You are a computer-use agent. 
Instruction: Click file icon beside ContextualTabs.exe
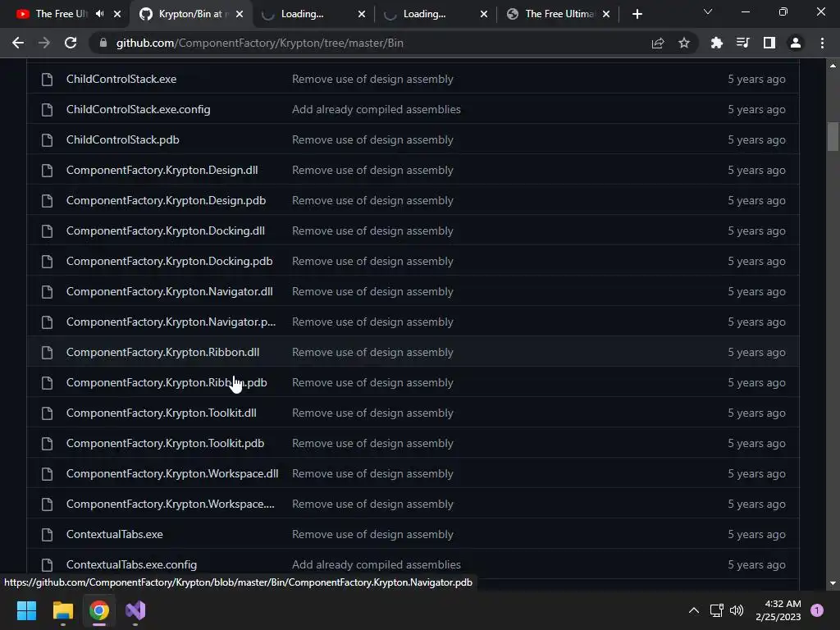coord(47,535)
